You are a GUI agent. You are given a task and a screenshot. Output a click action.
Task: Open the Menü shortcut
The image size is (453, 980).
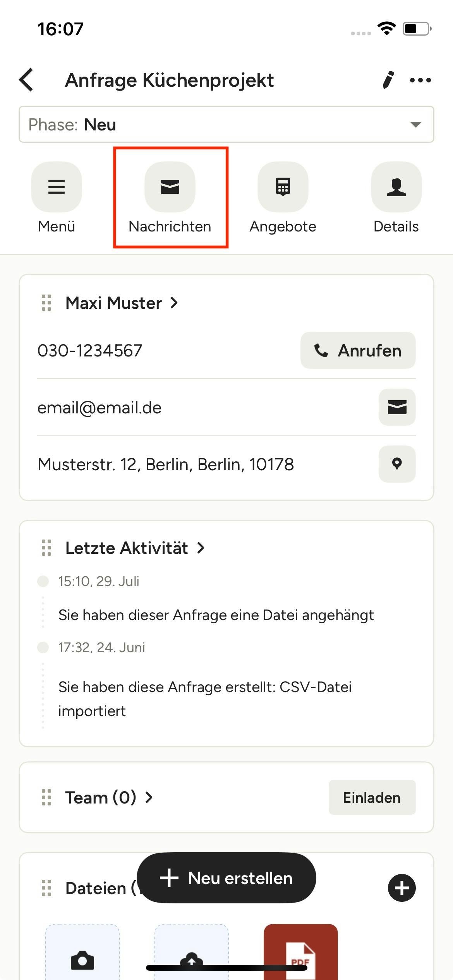tap(57, 187)
